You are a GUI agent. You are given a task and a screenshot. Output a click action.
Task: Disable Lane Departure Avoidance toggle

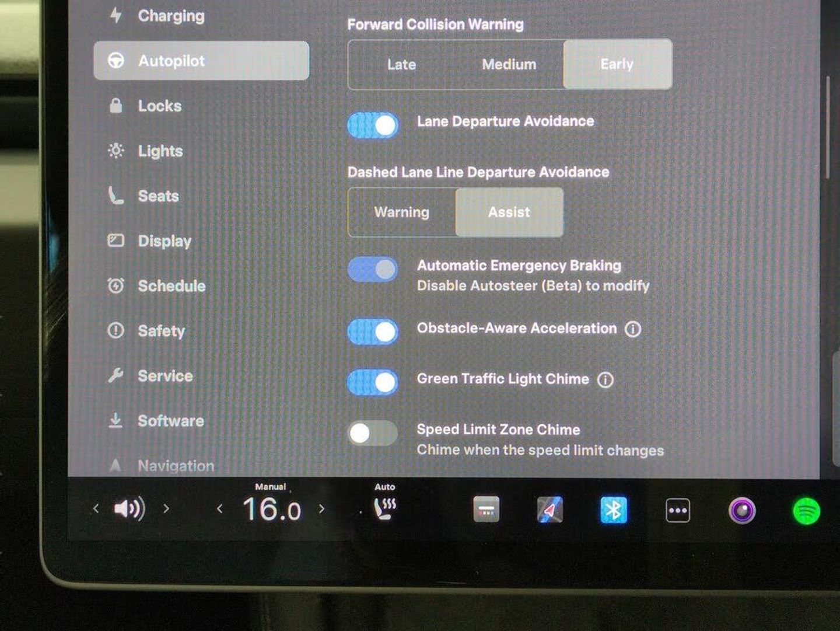pyautogui.click(x=373, y=125)
